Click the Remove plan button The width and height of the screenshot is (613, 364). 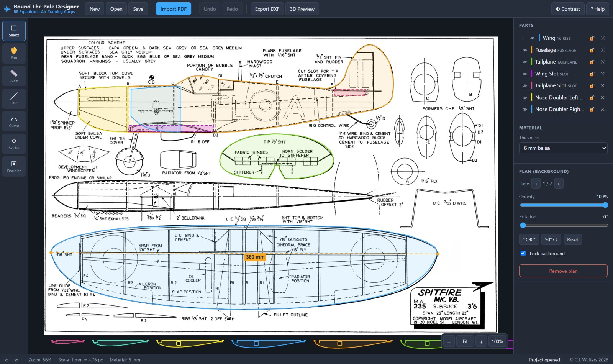[x=563, y=271]
